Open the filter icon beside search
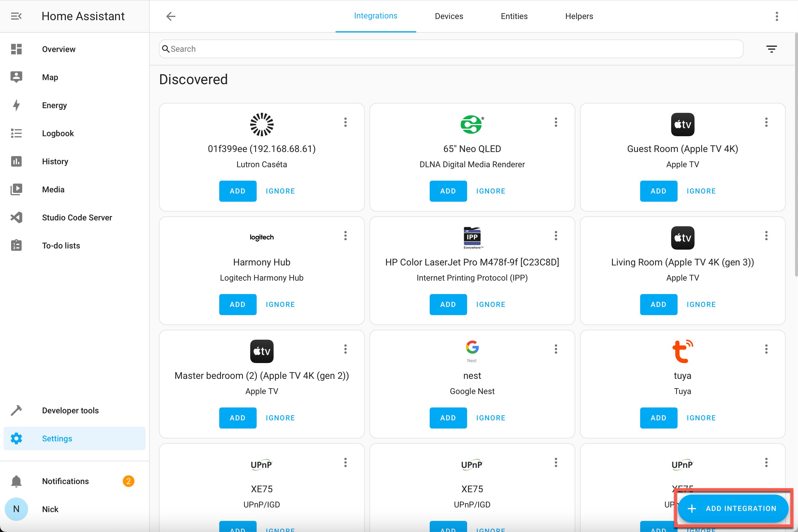Image resolution: width=798 pixels, height=532 pixels. [x=771, y=49]
